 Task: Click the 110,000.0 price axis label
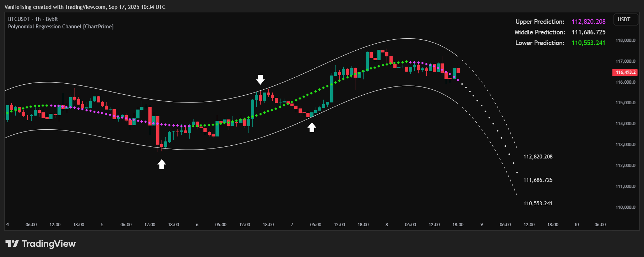[626, 207]
